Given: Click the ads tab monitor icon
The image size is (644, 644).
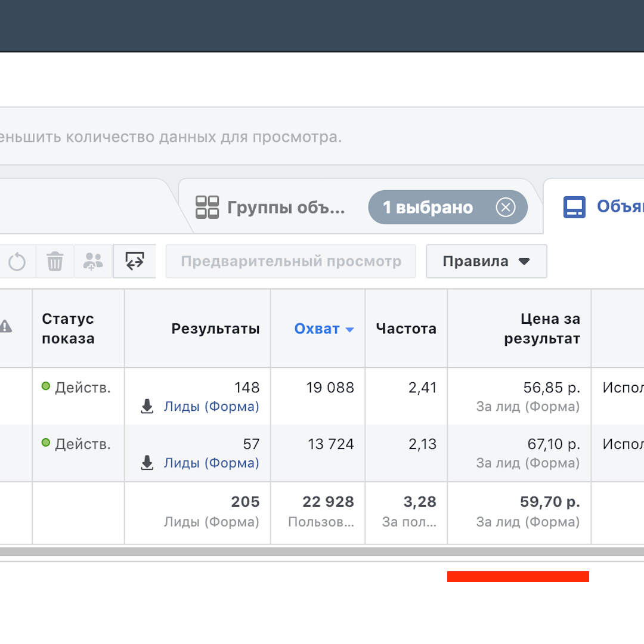Looking at the screenshot, I should (574, 207).
